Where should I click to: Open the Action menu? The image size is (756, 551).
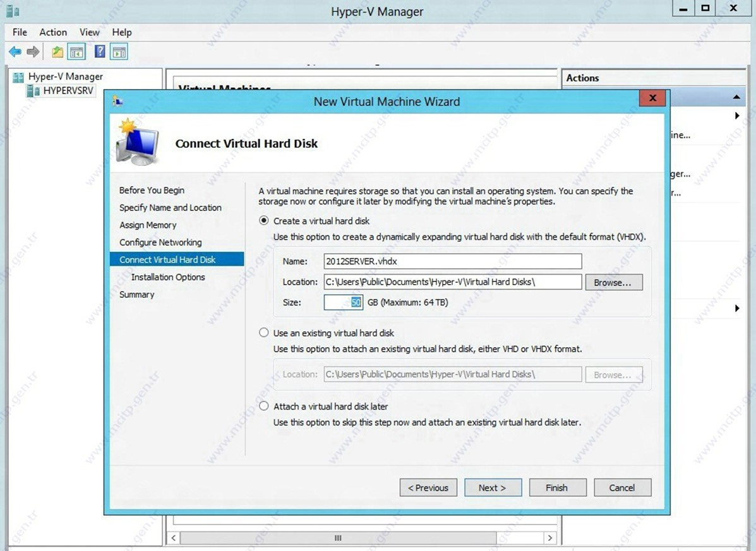53,32
